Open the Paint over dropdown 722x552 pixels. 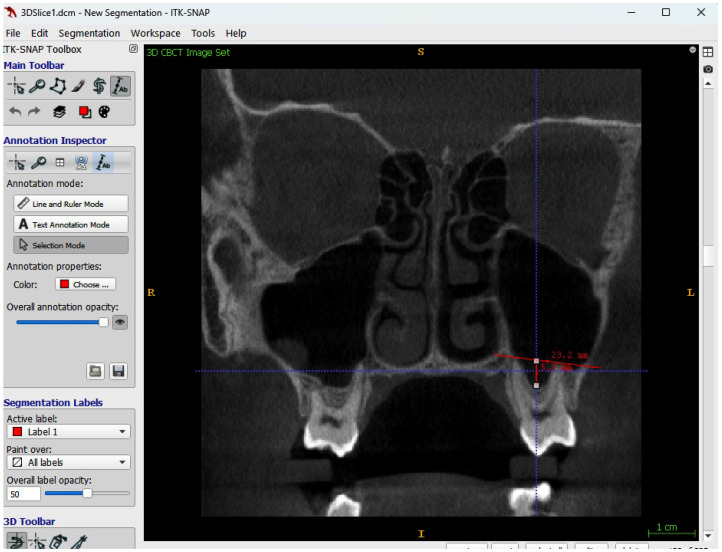pos(69,462)
